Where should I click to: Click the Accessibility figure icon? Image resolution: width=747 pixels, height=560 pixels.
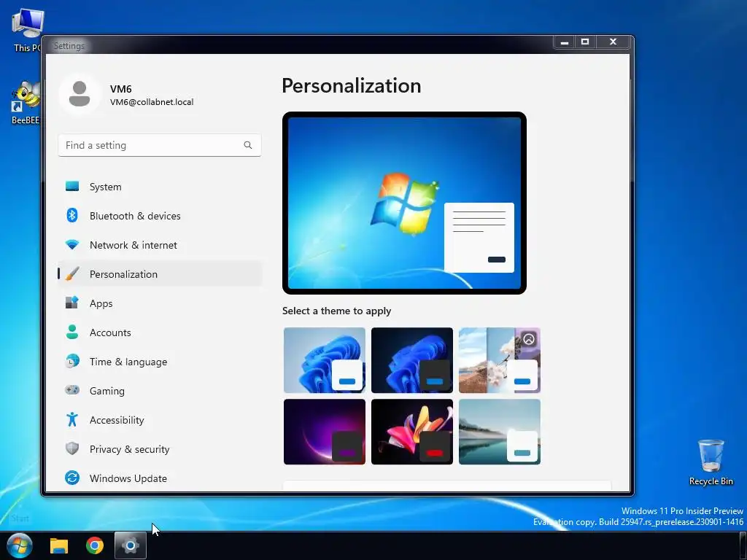[72, 419]
